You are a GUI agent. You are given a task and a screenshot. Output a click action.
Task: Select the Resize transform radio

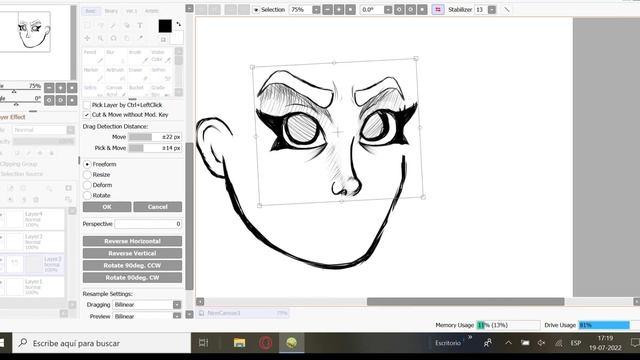[87, 175]
